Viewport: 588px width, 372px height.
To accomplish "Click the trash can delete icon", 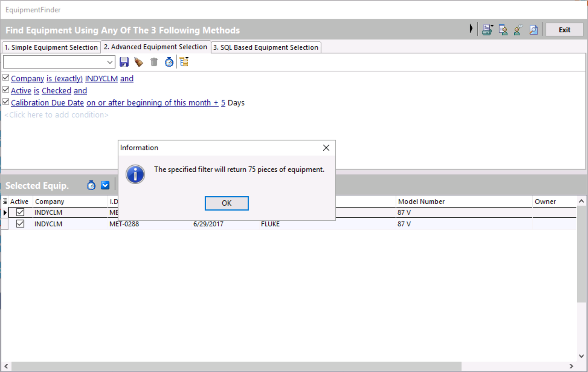I will [154, 62].
